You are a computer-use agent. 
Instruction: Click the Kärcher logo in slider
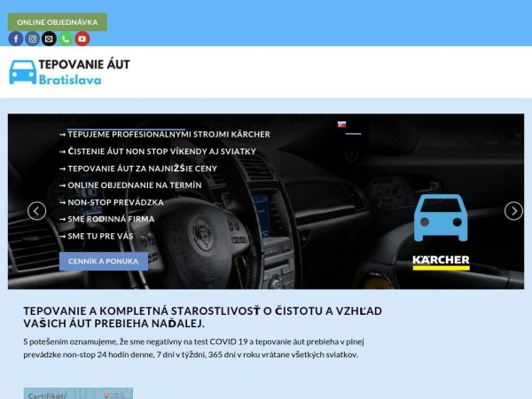pos(441,262)
